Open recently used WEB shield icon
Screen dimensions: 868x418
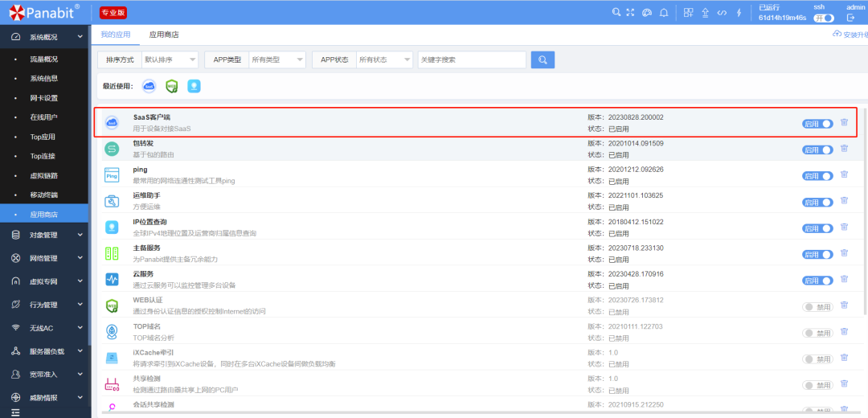click(172, 86)
